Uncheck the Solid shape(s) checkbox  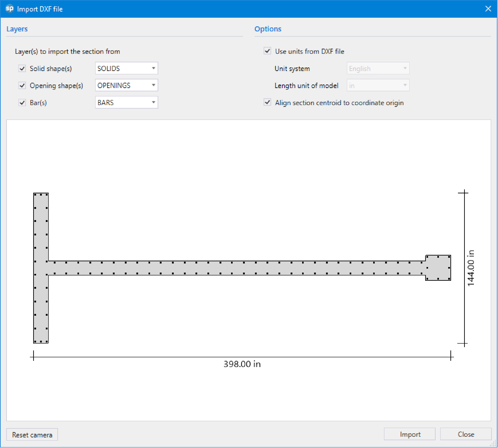(x=22, y=68)
